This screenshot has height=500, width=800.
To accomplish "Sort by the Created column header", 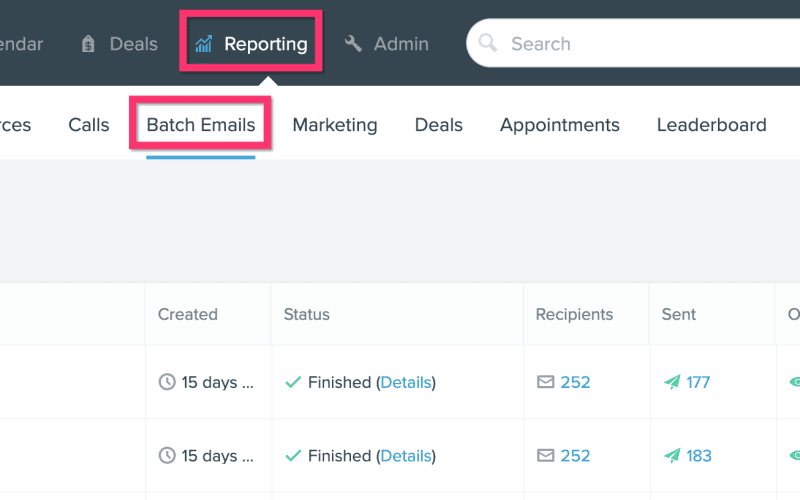I will click(x=188, y=314).
